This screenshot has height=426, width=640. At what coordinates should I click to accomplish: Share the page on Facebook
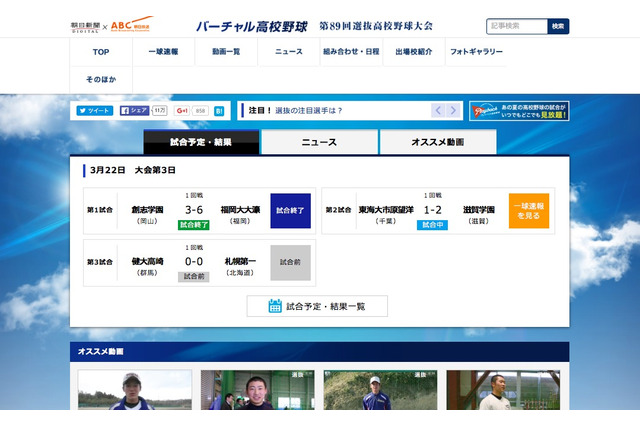coord(135,111)
